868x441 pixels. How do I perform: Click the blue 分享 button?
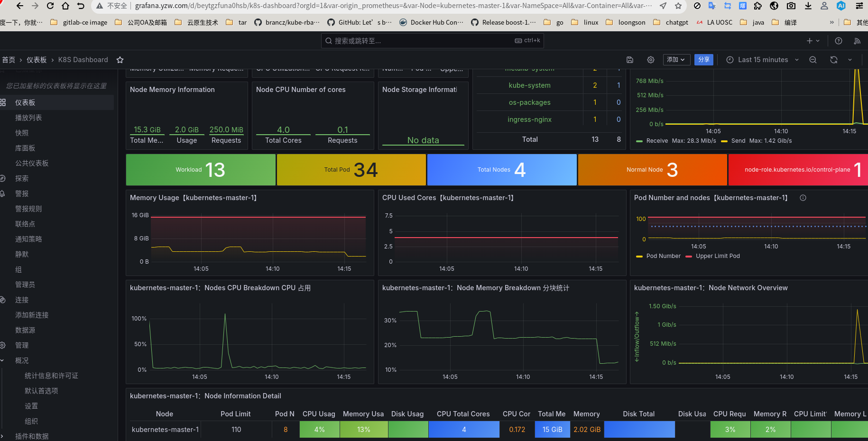[x=704, y=60]
